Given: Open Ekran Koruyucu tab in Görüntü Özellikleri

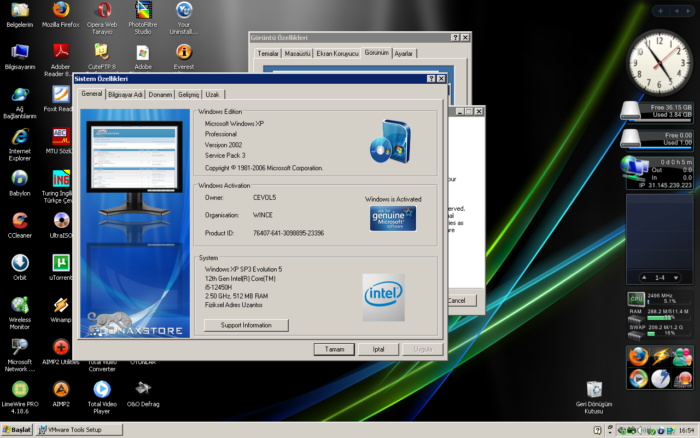Looking at the screenshot, I should 338,54.
